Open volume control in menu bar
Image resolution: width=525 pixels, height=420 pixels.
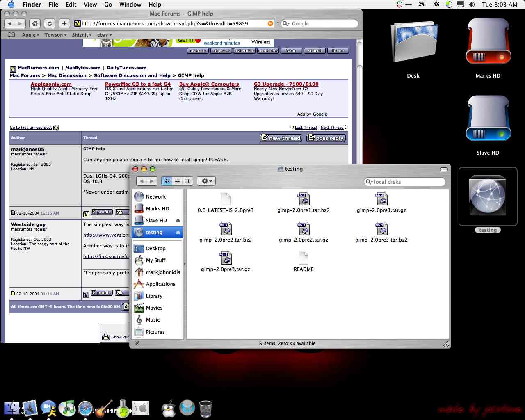point(472,5)
